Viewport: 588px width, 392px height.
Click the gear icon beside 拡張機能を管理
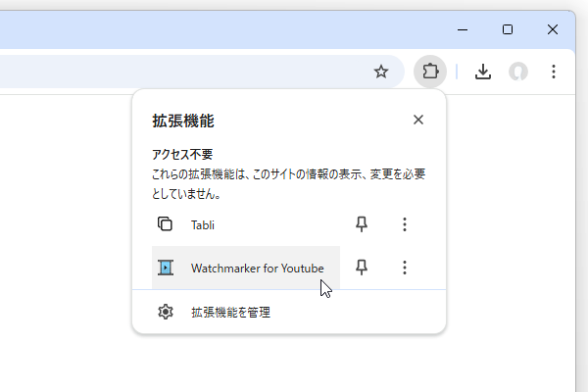pos(166,312)
